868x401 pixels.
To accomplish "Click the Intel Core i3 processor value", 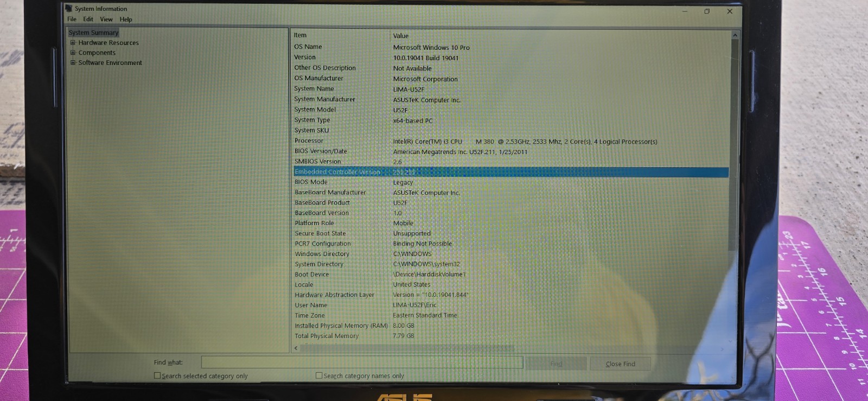I will (x=525, y=142).
